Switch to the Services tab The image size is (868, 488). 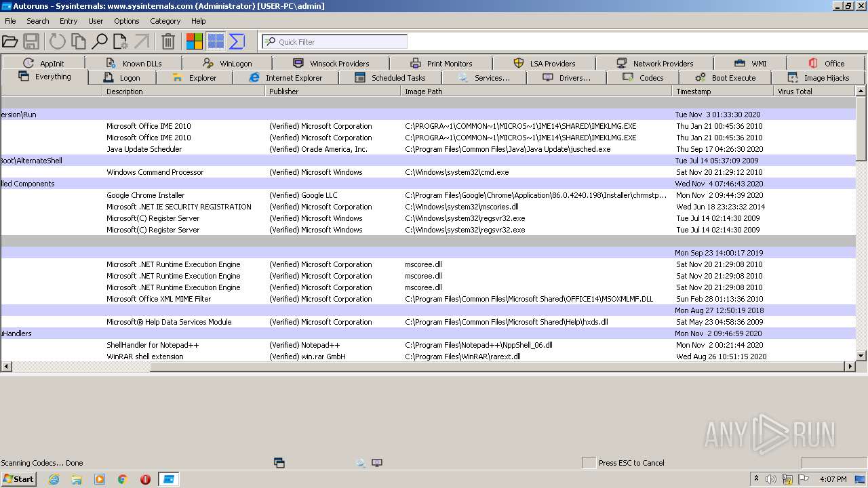coord(484,78)
